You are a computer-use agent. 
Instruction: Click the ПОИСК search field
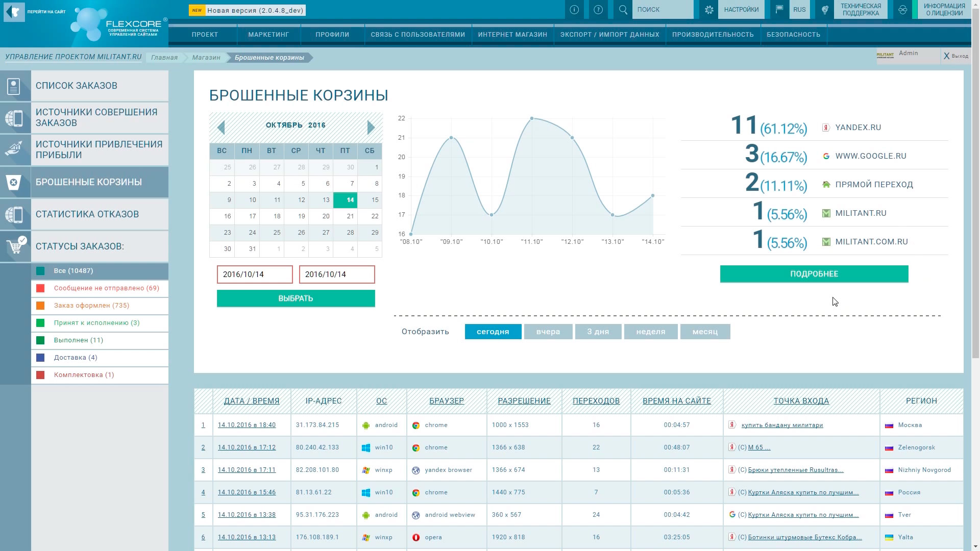click(x=663, y=10)
